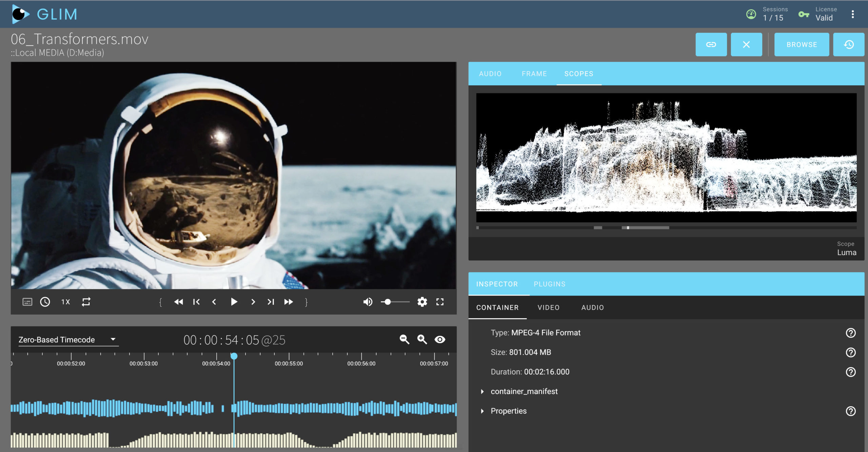The height and width of the screenshot is (452, 868).
Task: Switch to the Frame tab
Action: pyautogui.click(x=534, y=74)
